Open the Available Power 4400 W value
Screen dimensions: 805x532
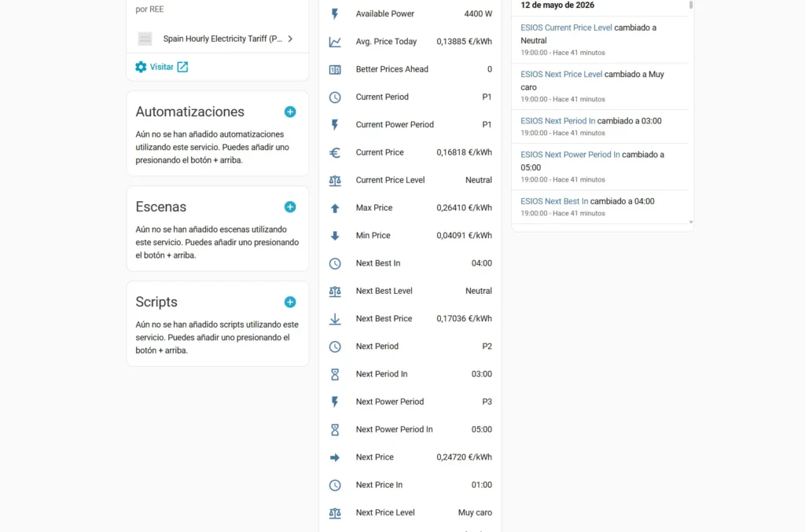(478, 14)
